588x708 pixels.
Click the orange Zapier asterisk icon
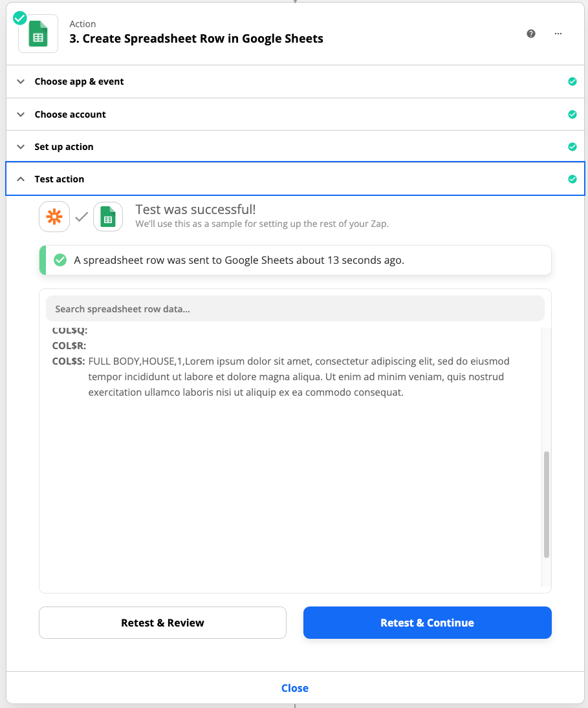(x=54, y=217)
